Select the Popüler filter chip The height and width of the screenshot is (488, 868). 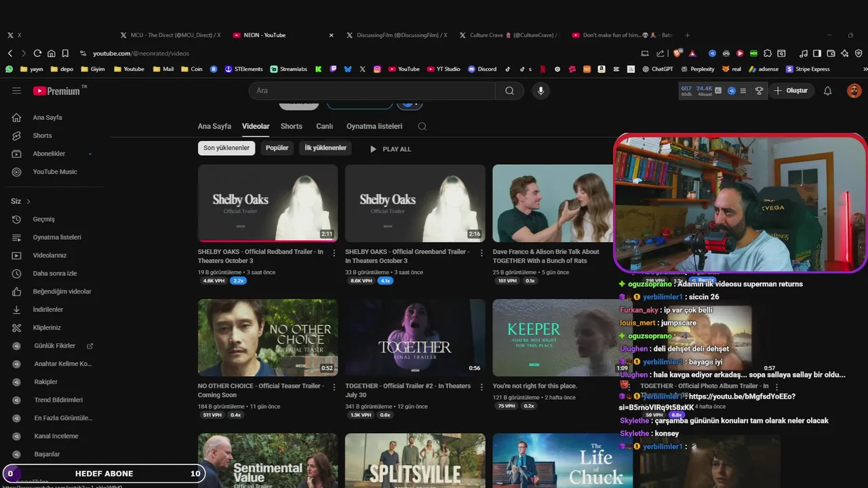point(277,148)
